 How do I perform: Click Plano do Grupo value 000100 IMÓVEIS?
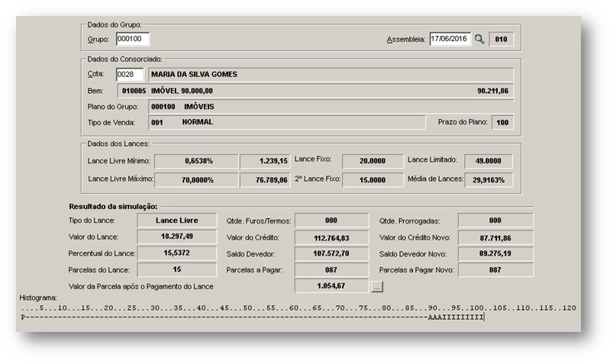pos(331,107)
